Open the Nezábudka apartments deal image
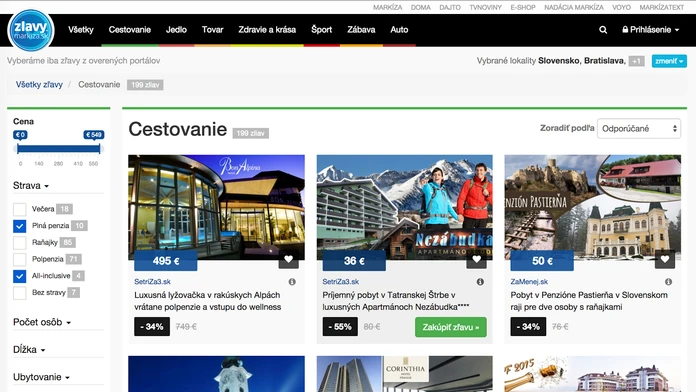 [x=404, y=207]
